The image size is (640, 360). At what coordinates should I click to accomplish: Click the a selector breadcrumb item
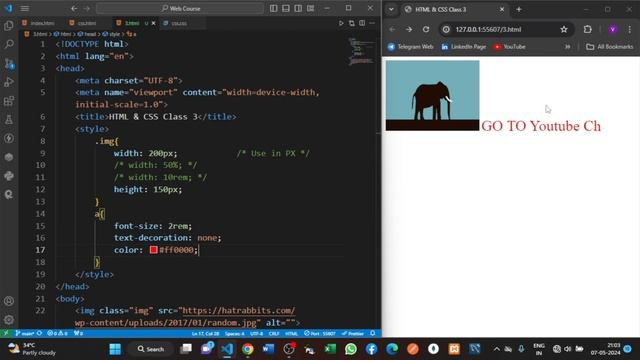coord(131,34)
